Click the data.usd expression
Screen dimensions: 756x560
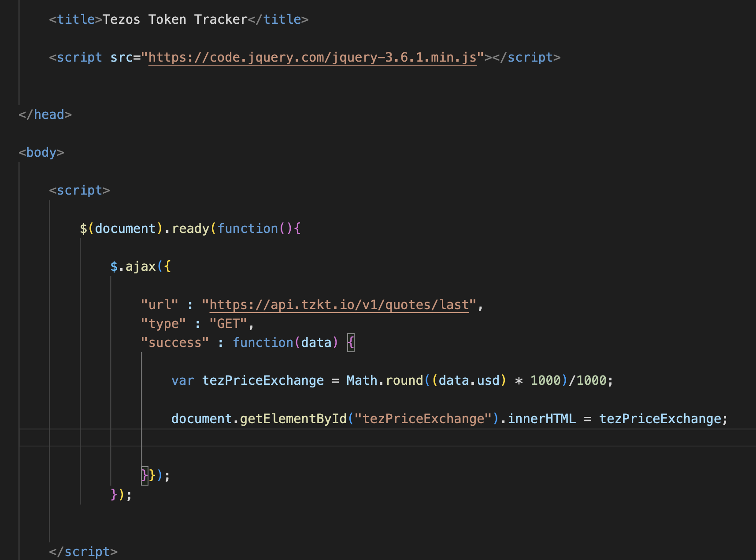point(469,381)
